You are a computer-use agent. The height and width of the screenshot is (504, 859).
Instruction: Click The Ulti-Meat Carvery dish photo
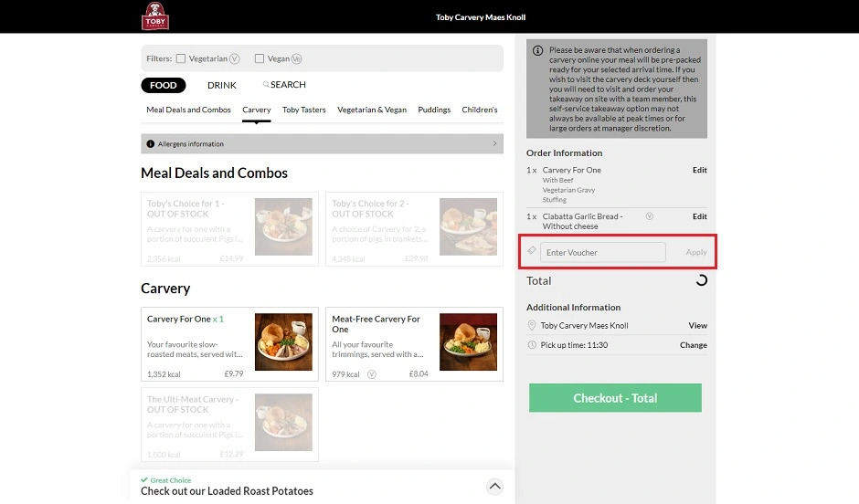[283, 423]
